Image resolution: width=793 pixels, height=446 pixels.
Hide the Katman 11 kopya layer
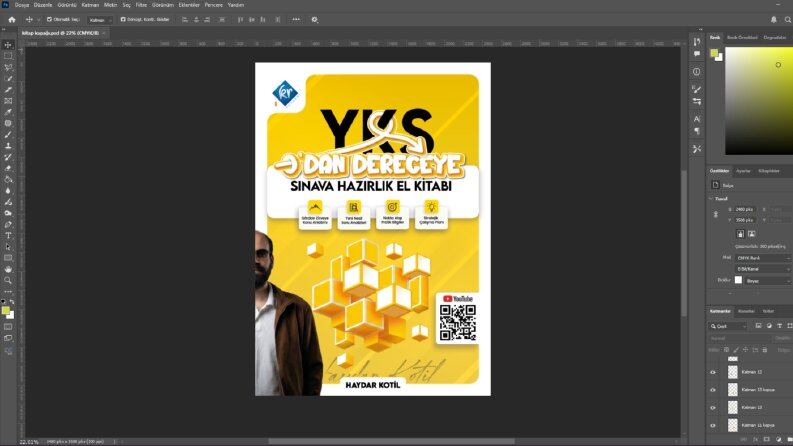(x=713, y=425)
